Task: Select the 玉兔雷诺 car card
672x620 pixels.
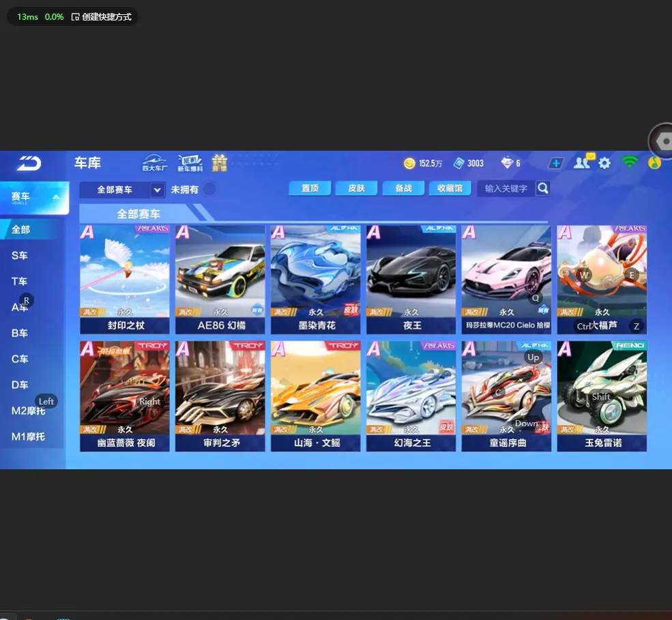Action: (x=602, y=396)
